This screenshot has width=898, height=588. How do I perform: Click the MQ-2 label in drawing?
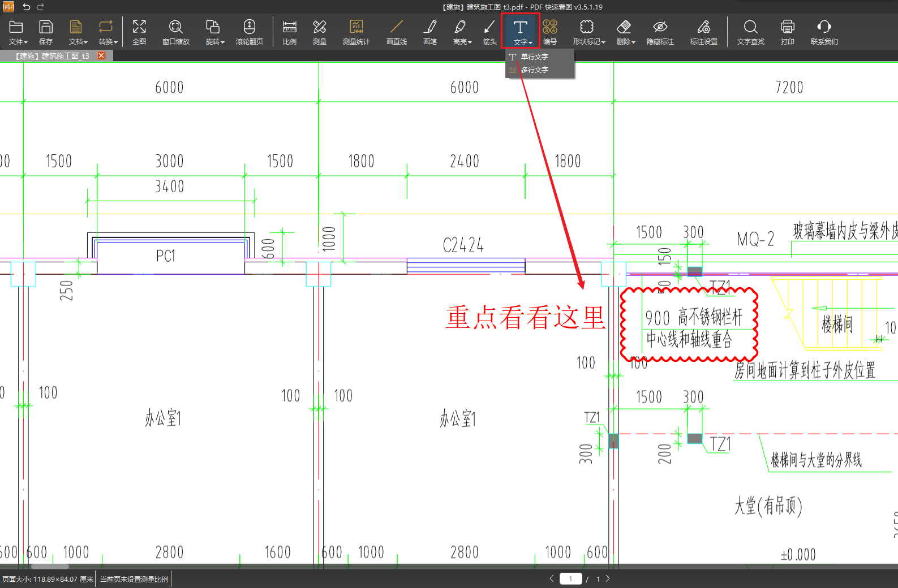point(755,239)
